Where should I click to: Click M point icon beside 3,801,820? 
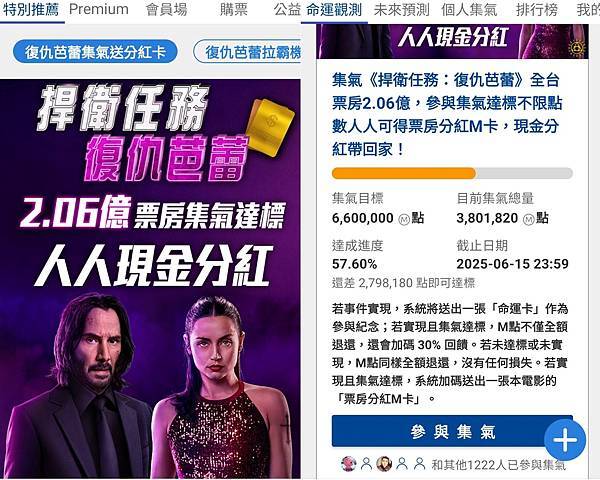coord(529,220)
